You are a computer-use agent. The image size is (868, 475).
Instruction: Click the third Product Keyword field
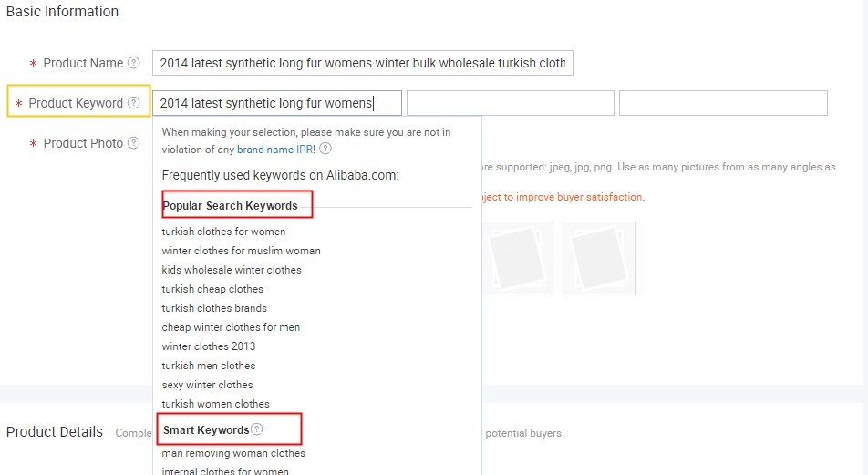722,103
